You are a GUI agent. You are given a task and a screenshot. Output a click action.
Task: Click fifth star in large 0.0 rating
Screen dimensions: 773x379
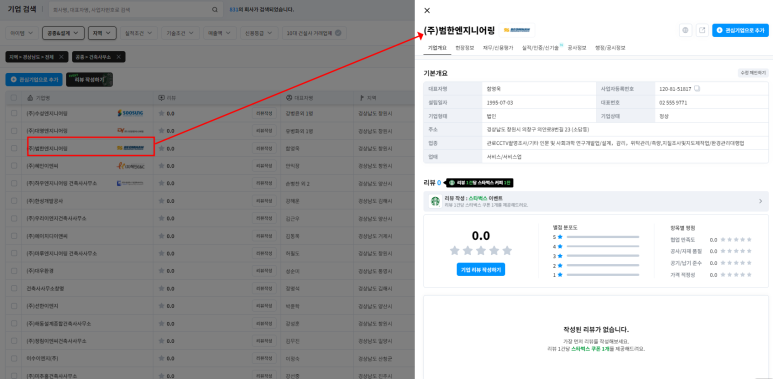[x=507, y=250]
